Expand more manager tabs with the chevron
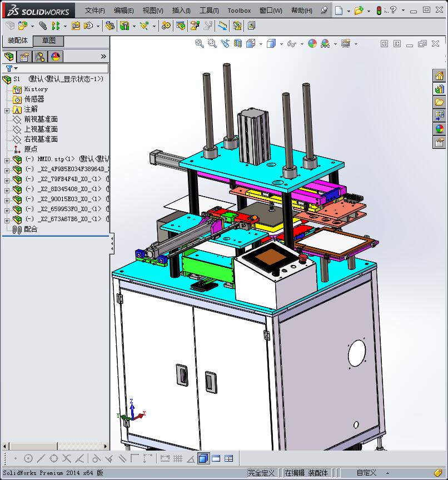448x480 pixels. (103, 57)
